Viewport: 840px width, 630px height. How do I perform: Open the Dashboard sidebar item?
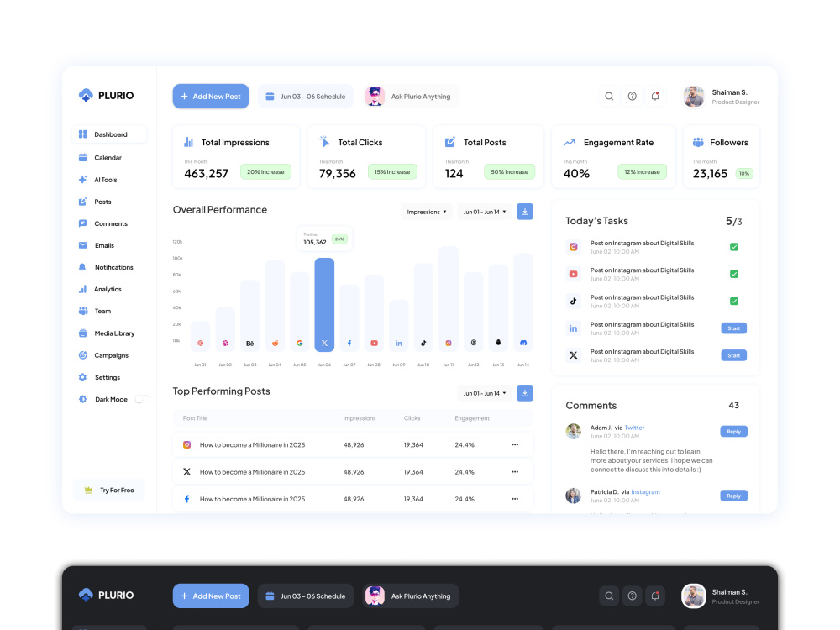pos(109,134)
